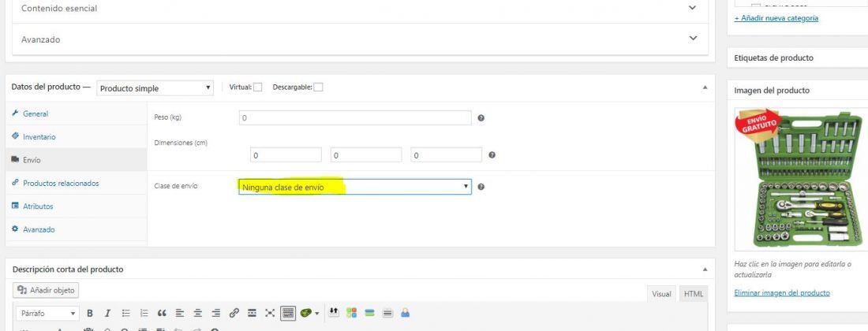Open the Ninguna clase de envío dropdown
This screenshot has height=331, width=868.
tap(355, 188)
